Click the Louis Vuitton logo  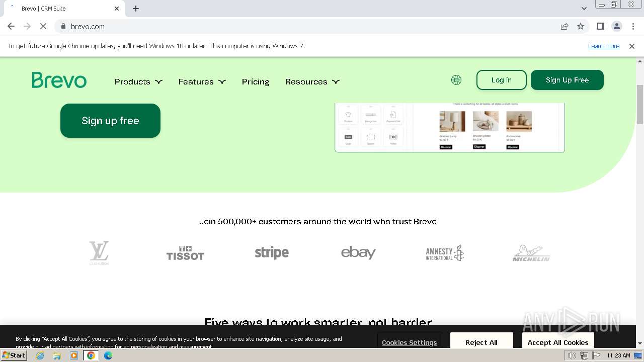(99, 253)
